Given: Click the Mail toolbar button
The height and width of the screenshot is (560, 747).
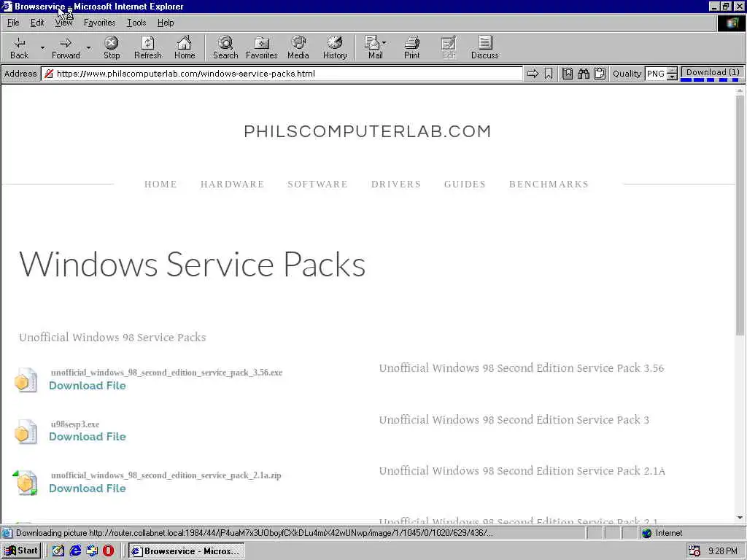Looking at the screenshot, I should coord(375,47).
